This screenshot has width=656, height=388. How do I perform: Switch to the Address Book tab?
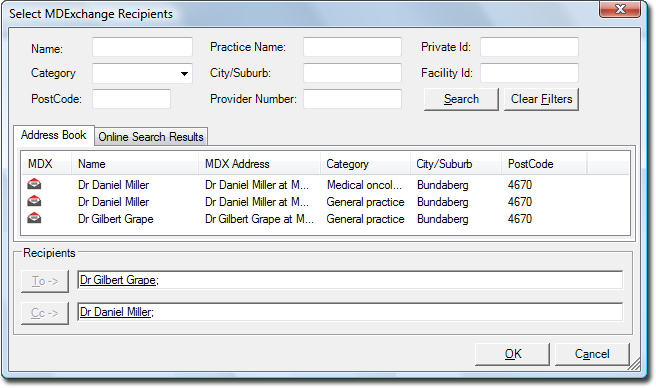(x=54, y=135)
